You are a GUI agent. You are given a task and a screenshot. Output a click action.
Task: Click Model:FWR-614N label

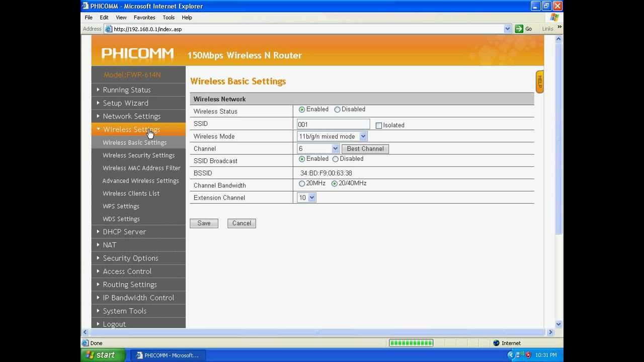(x=132, y=75)
